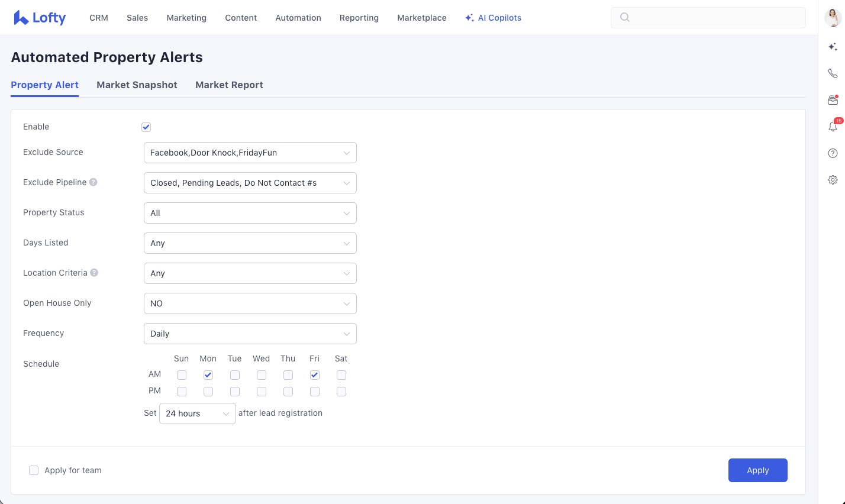Open the notifications bell
This screenshot has height=504, width=845.
[833, 127]
